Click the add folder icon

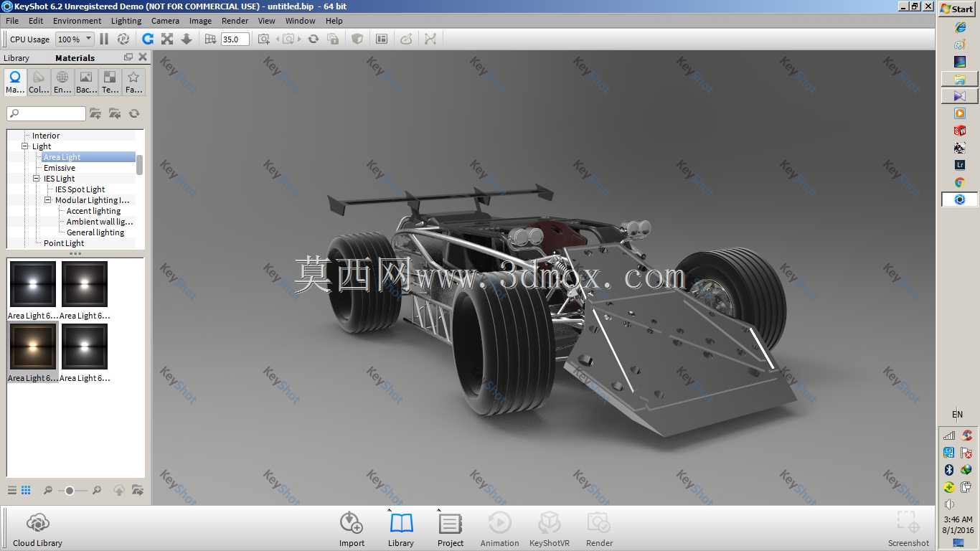(95, 113)
